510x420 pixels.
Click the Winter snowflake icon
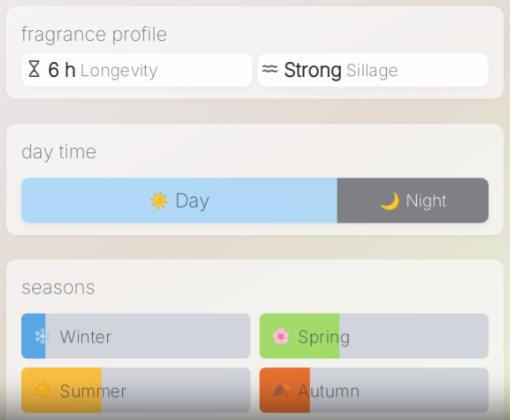pos(42,336)
